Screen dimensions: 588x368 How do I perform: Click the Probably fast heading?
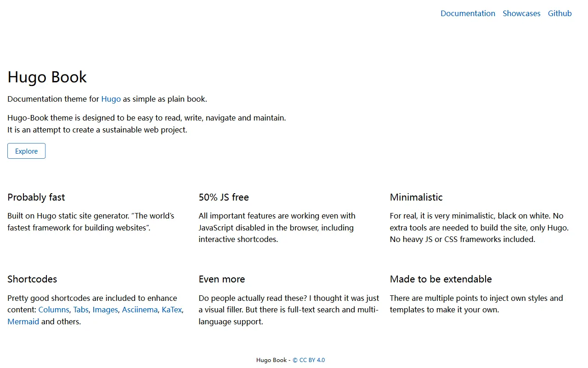tap(36, 197)
